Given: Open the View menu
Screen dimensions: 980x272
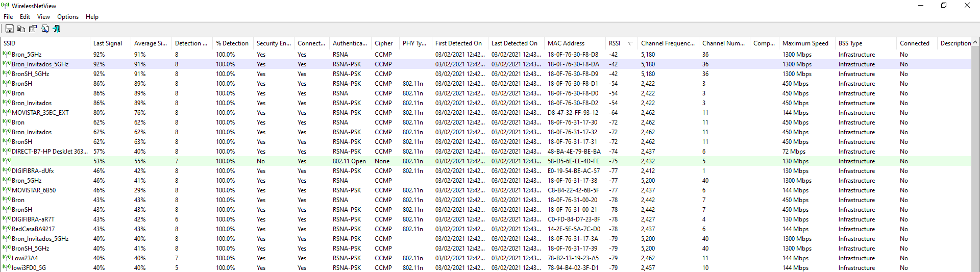Looking at the screenshot, I should pyautogui.click(x=43, y=17).
